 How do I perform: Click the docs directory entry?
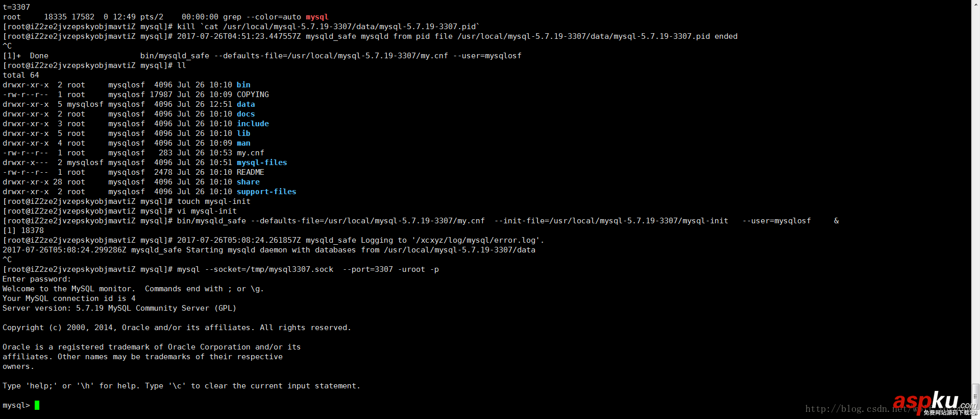point(246,114)
